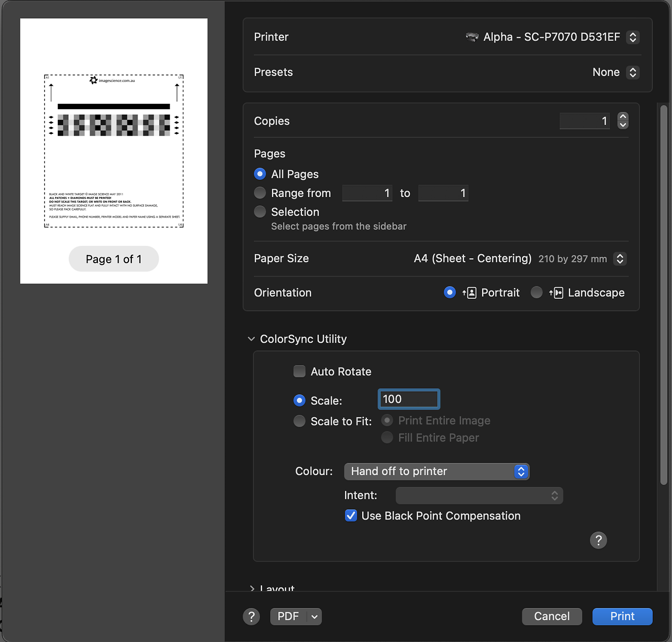Disable Use Black Point Compensation
672x642 pixels.
coord(351,516)
